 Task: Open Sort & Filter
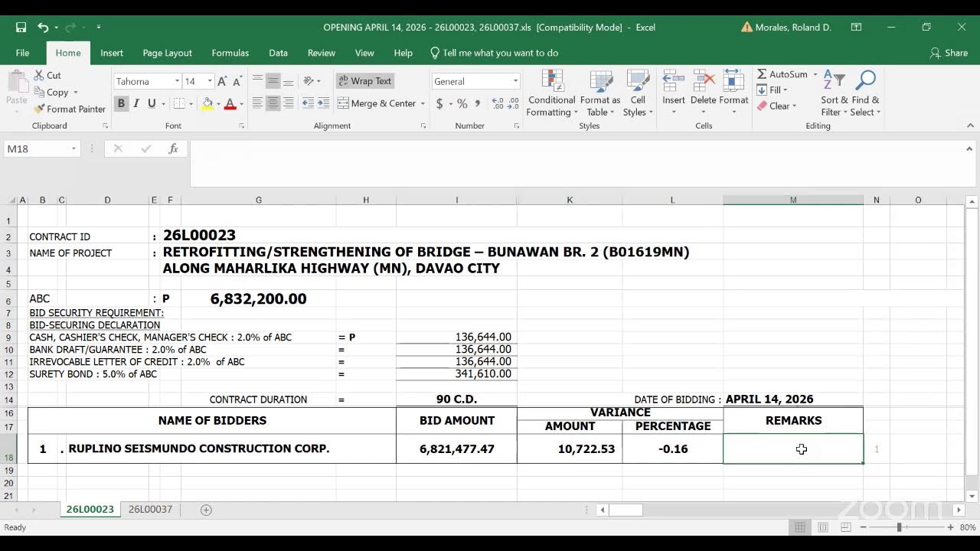(835, 93)
